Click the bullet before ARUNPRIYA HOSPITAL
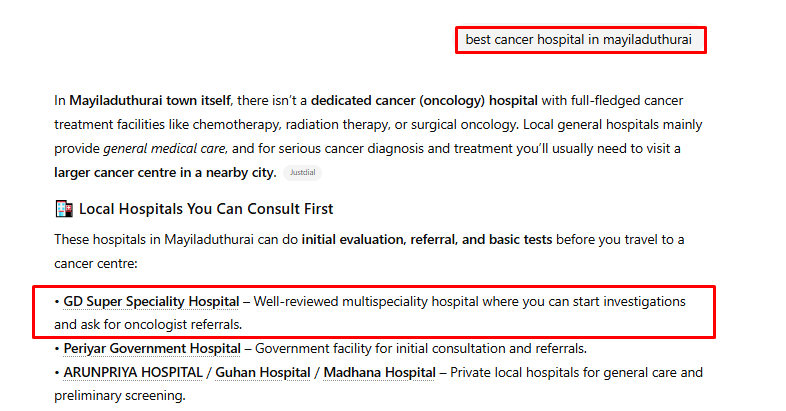 57,373
